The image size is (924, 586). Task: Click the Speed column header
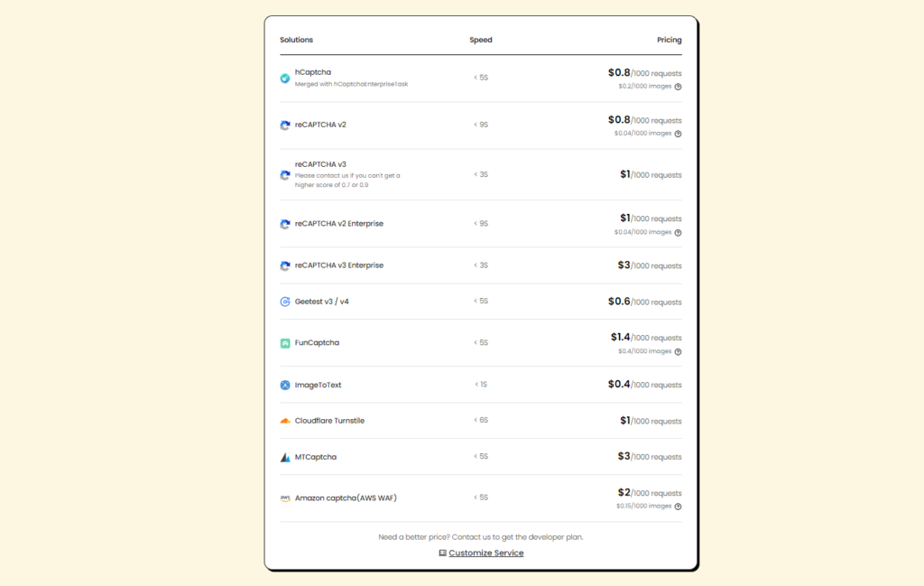(x=481, y=40)
